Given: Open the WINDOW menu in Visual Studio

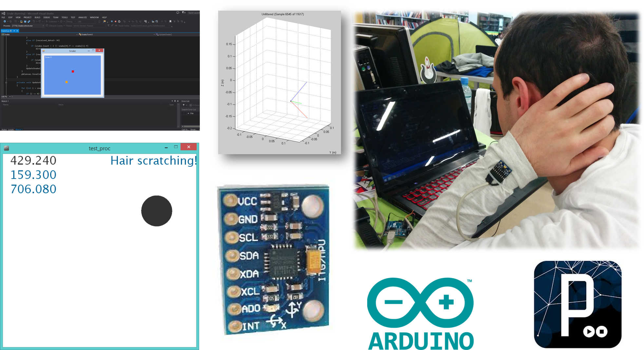Looking at the screenshot, I should pyautogui.click(x=94, y=17).
